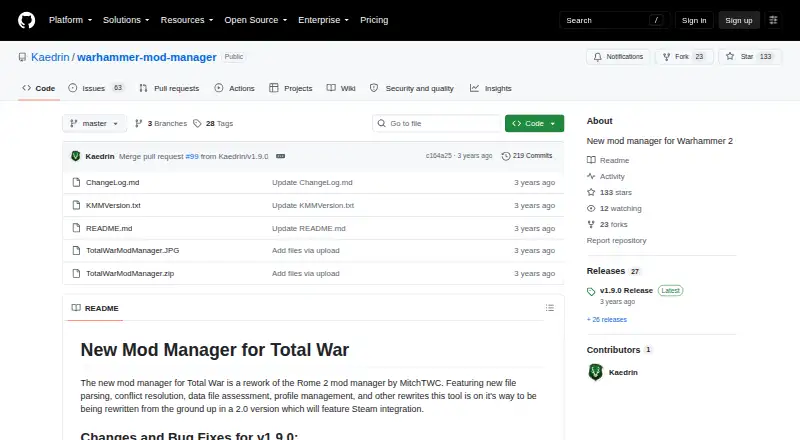Open the Update KMMVersion.txt commit message
This screenshot has height=440, width=800.
pyautogui.click(x=313, y=205)
